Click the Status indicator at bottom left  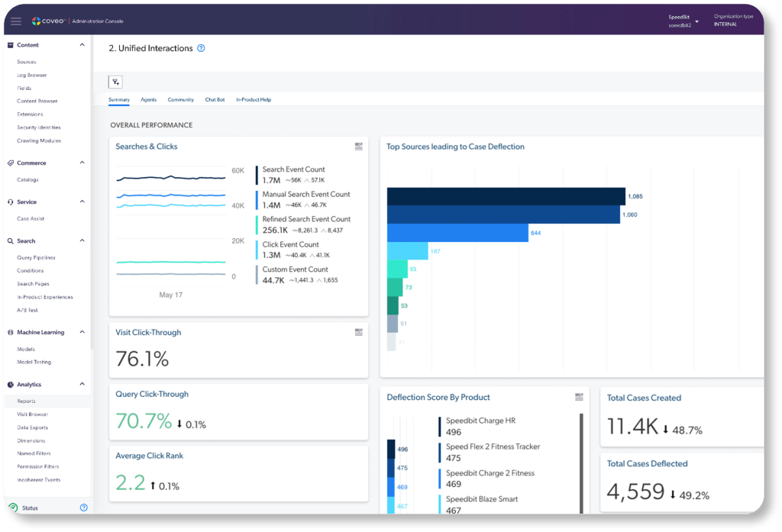click(31, 508)
